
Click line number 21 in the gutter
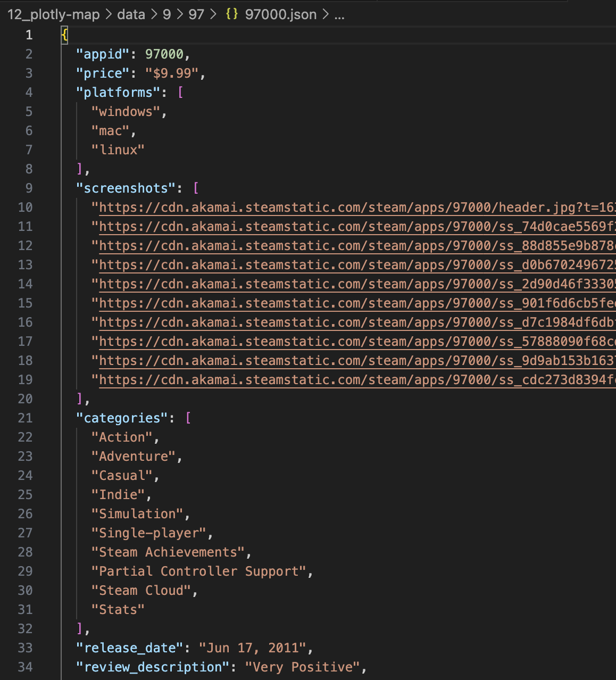25,418
